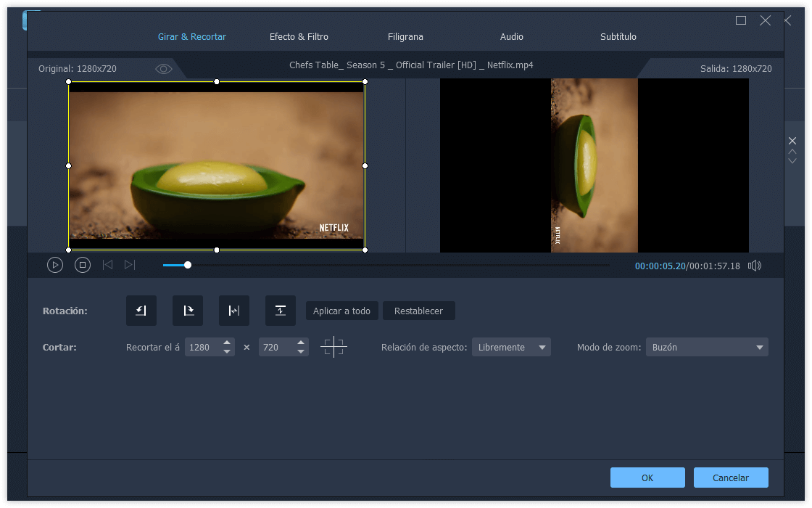Switch to the Girar & Recortar tab
The image size is (812, 508).
(x=191, y=37)
